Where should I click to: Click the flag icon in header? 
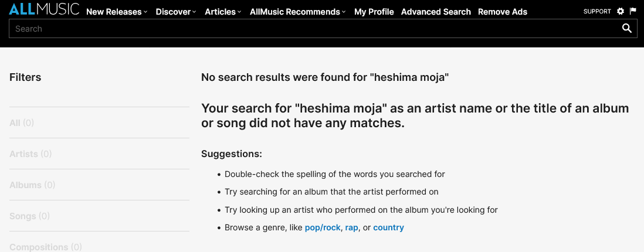633,11
